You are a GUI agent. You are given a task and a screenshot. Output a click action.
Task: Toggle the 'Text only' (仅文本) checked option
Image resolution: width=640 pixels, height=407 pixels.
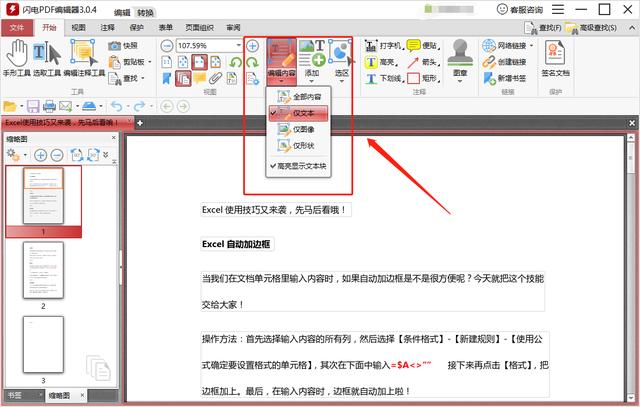[x=298, y=113]
